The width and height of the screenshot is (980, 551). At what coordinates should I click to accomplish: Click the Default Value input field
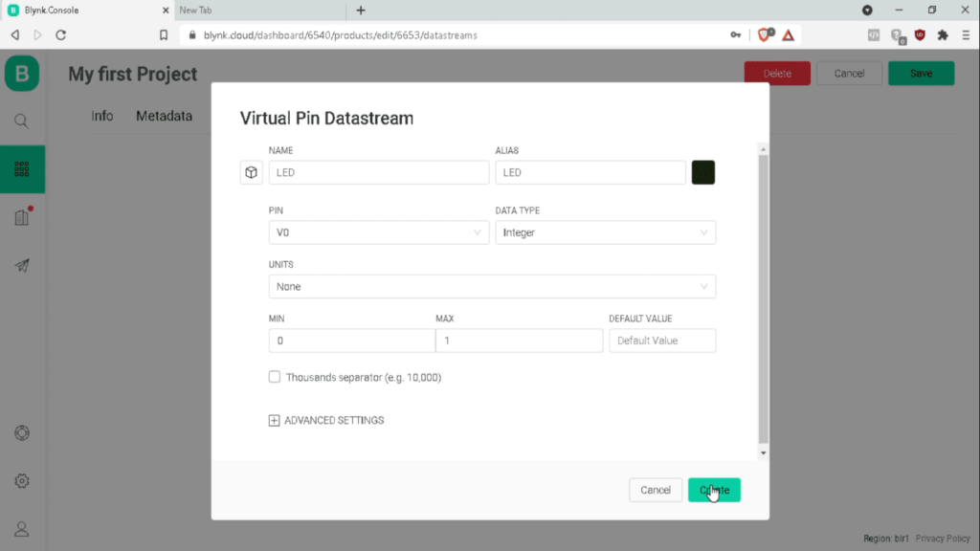662,341
